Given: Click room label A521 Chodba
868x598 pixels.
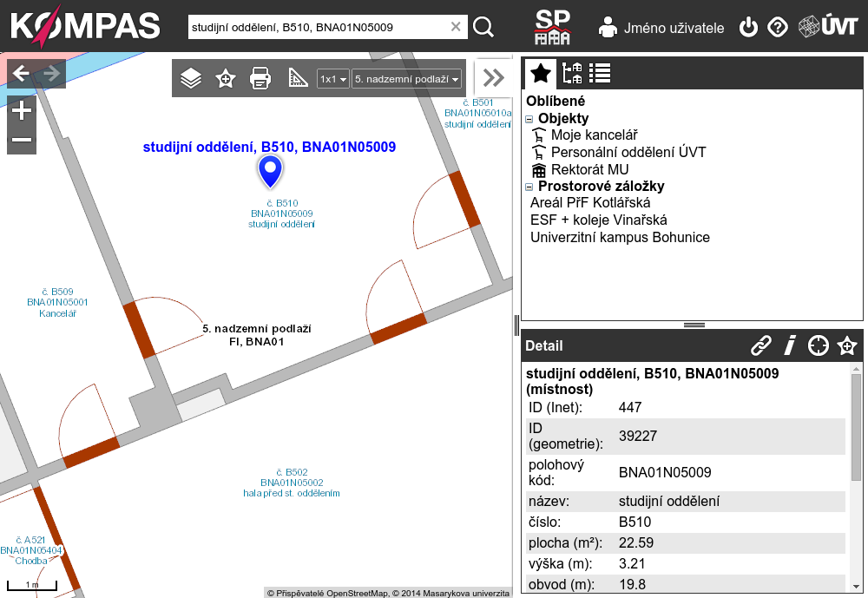Looking at the screenshot, I should (x=31, y=550).
